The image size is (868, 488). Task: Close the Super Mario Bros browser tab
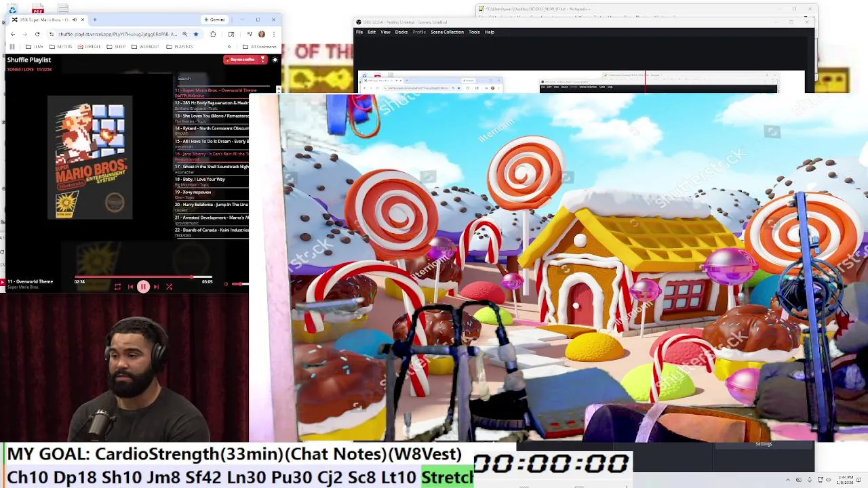coord(84,20)
